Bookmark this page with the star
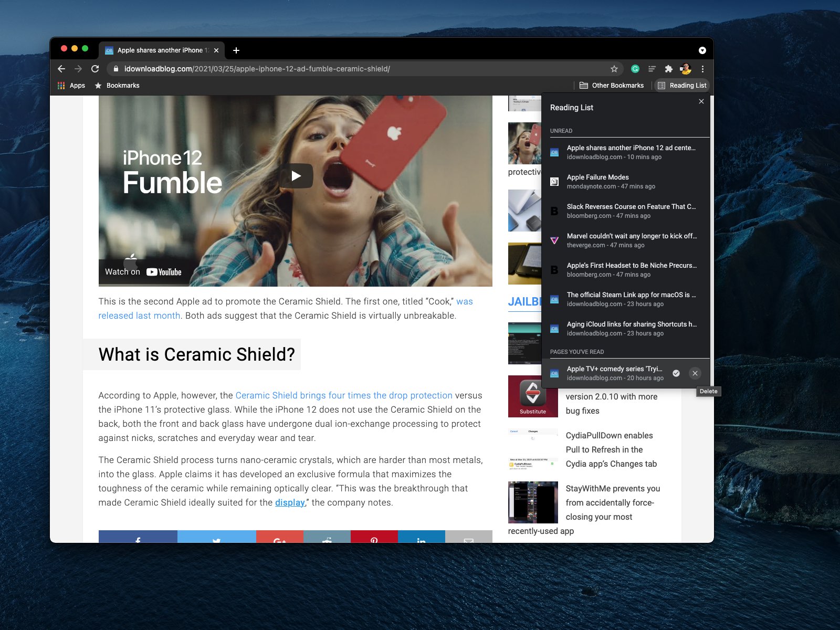Viewport: 840px width, 630px height. click(x=614, y=69)
